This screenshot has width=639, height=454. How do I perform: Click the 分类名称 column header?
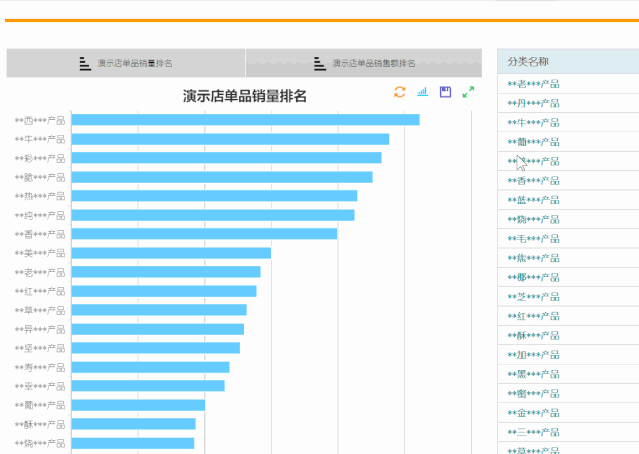(x=528, y=63)
